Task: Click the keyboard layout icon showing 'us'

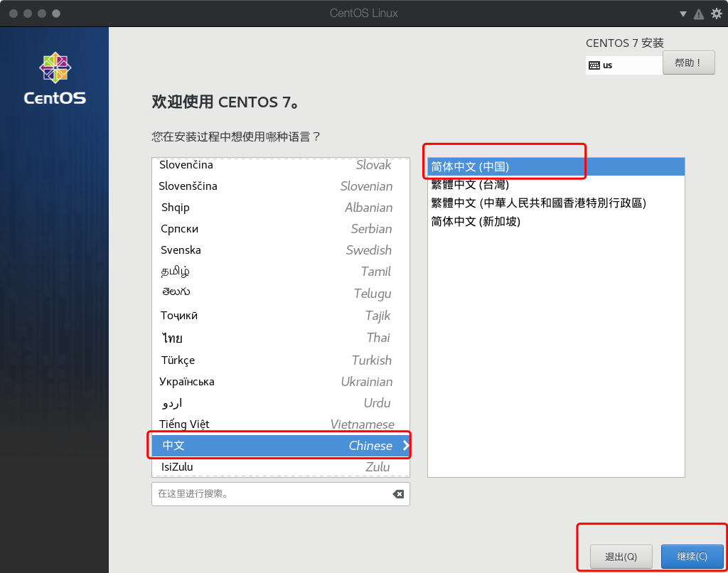Action: tap(593, 65)
